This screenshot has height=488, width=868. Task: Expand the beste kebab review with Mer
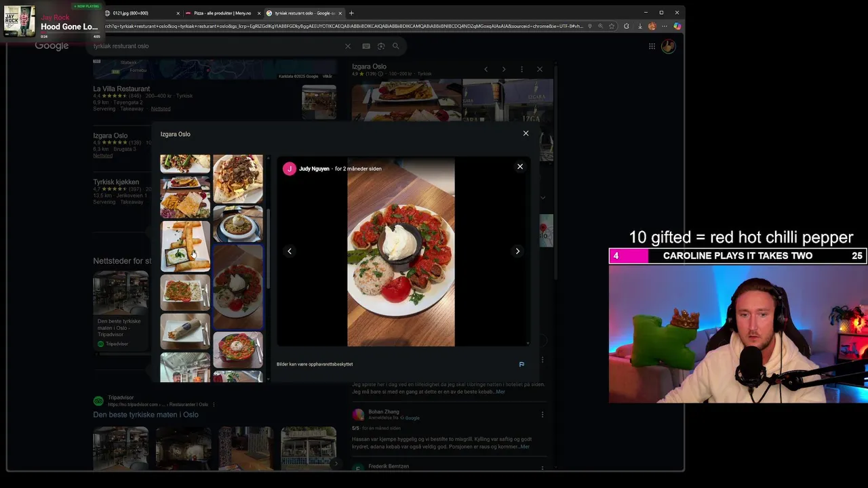500,392
